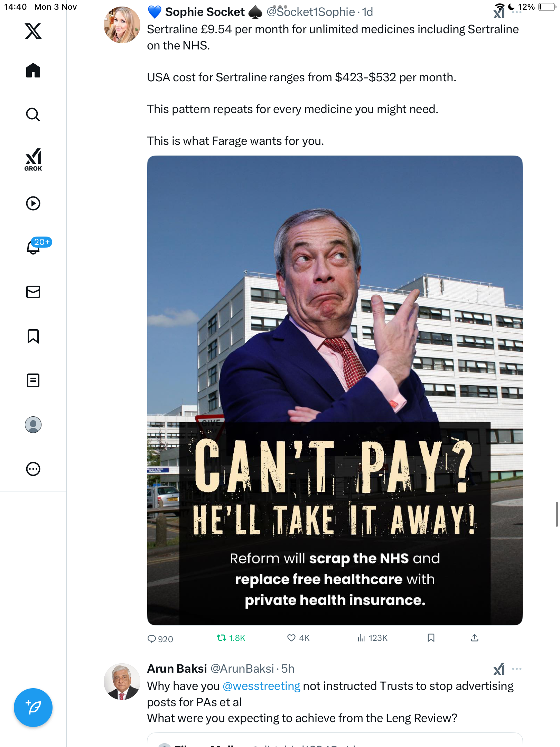
Task: Reply to Sophie Socket's post
Action: pos(160,639)
